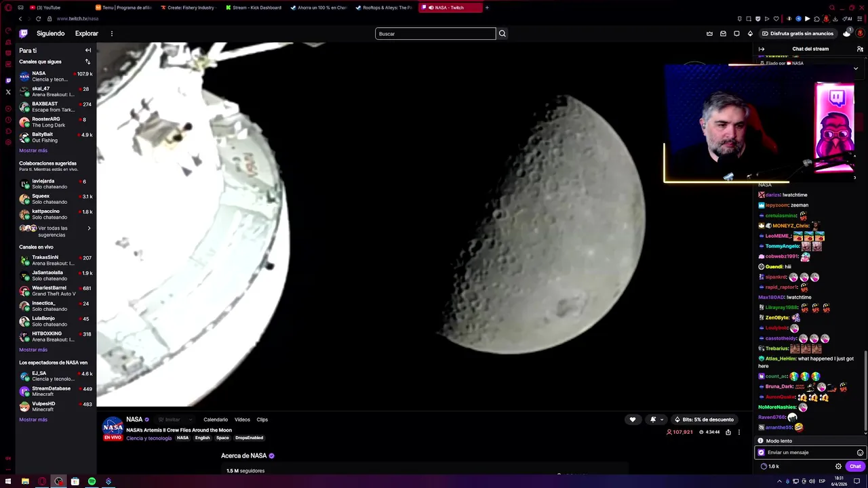
Task: Click the English stream tag
Action: (x=202, y=438)
